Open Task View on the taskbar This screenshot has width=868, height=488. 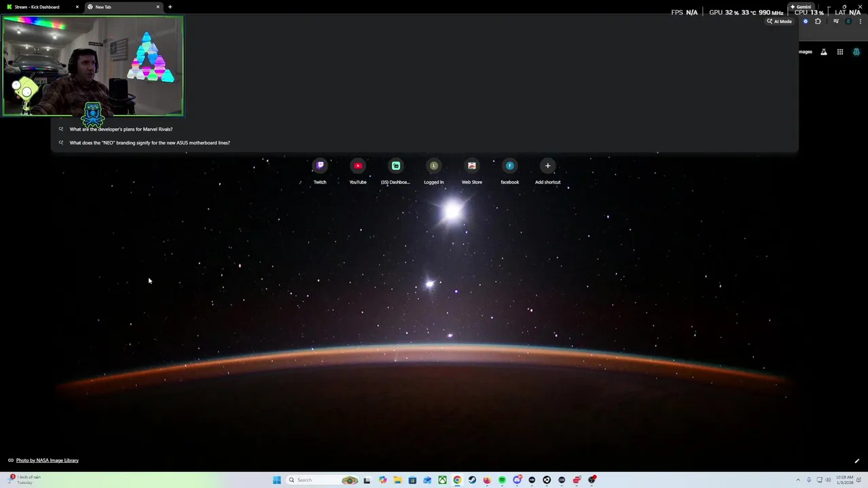click(367, 480)
